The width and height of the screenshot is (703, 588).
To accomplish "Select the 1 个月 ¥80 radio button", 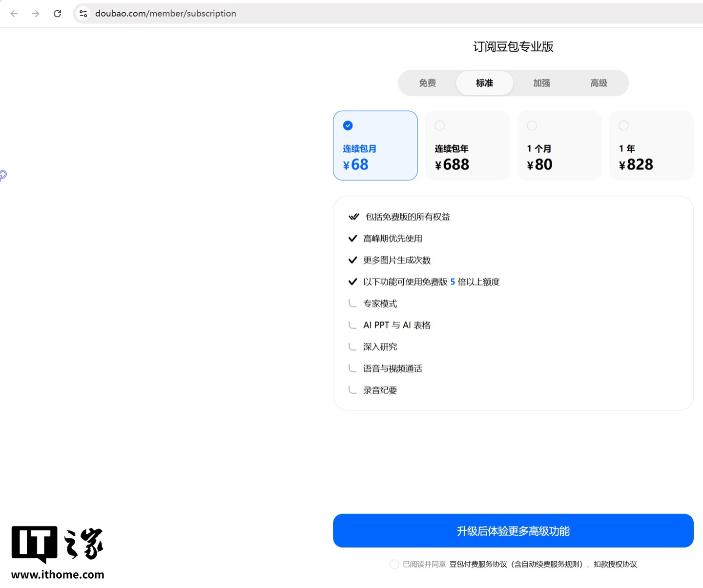I will click(x=532, y=125).
